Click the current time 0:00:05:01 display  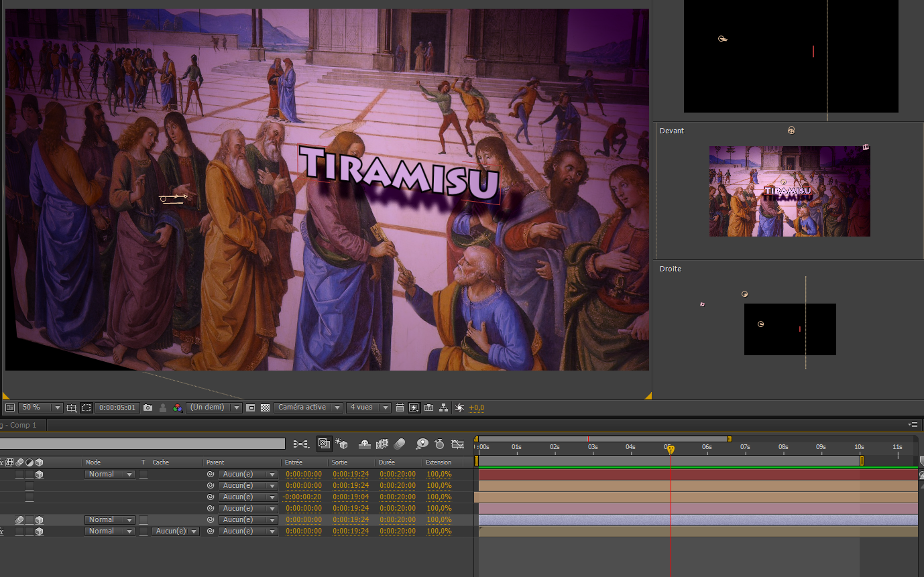click(117, 407)
